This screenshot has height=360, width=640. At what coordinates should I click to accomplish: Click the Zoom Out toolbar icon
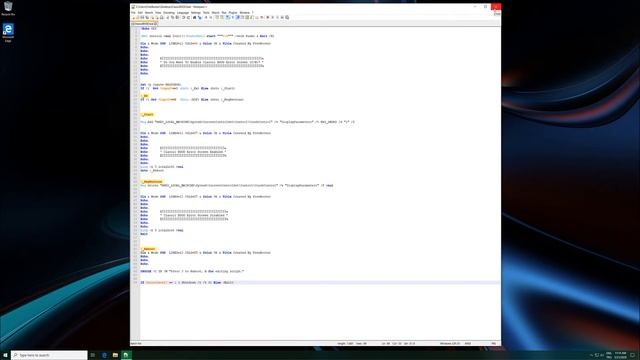pos(211,18)
